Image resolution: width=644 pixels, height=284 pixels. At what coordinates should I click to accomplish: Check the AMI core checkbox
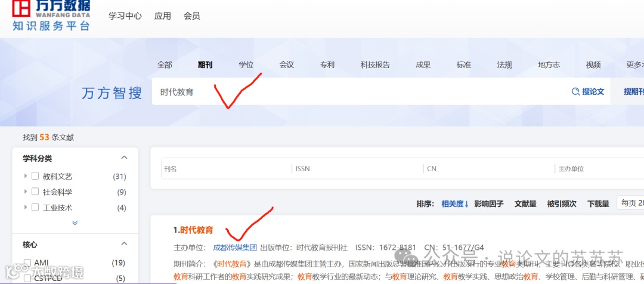coord(27,263)
